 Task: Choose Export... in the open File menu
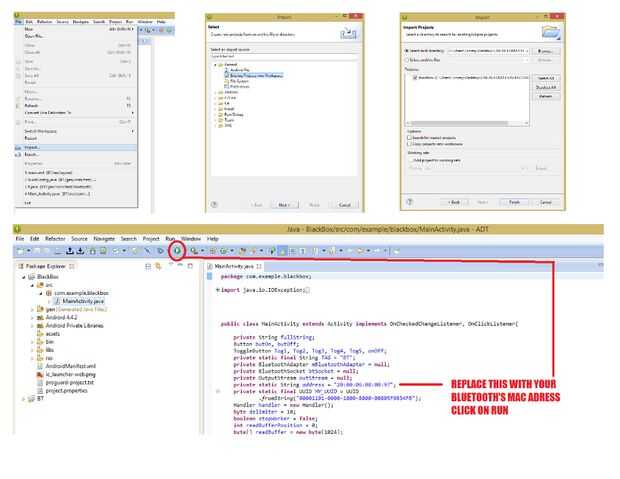(x=76, y=154)
